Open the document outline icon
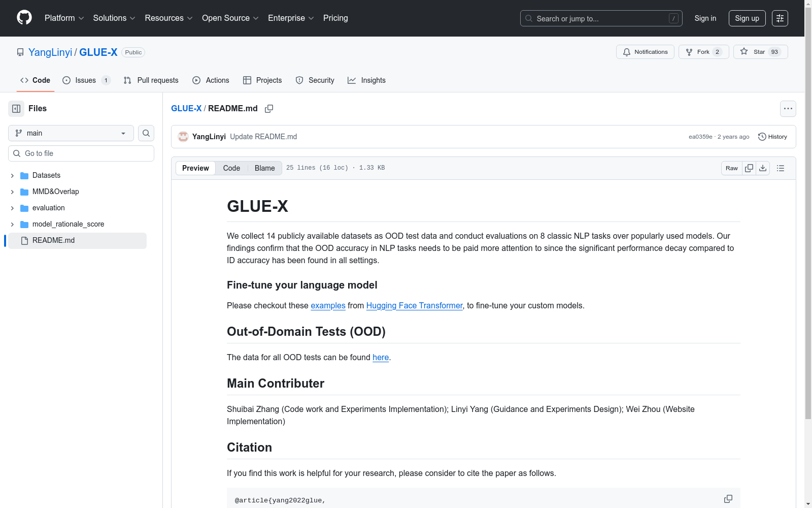This screenshot has height=508, width=812. [x=781, y=168]
